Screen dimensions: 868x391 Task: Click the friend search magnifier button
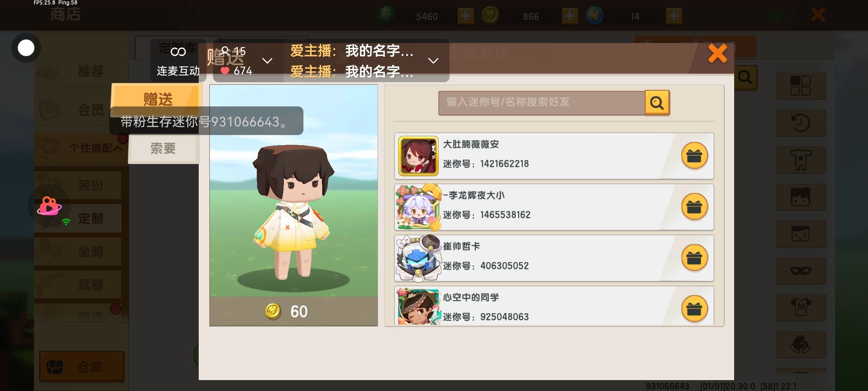(x=657, y=103)
